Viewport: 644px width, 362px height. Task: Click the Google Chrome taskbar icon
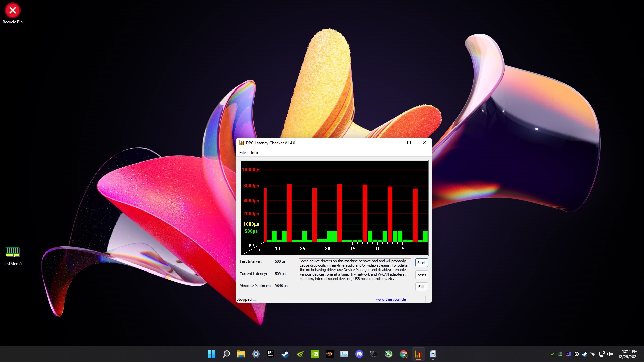coord(404,354)
